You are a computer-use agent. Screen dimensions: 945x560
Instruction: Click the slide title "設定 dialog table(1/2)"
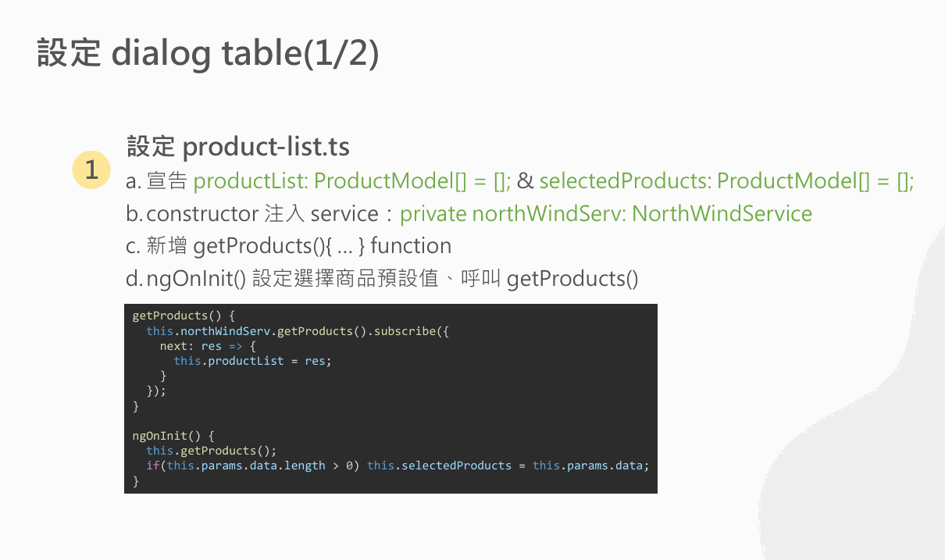click(x=208, y=53)
